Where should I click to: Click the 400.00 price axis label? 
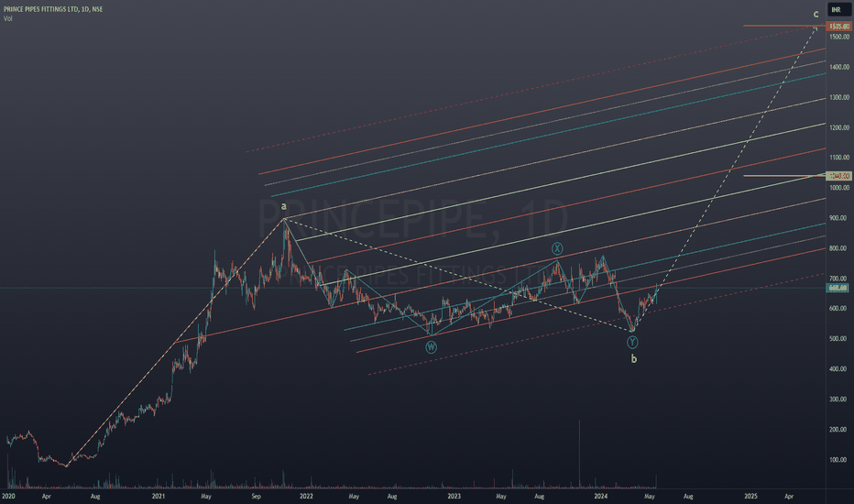click(838, 369)
